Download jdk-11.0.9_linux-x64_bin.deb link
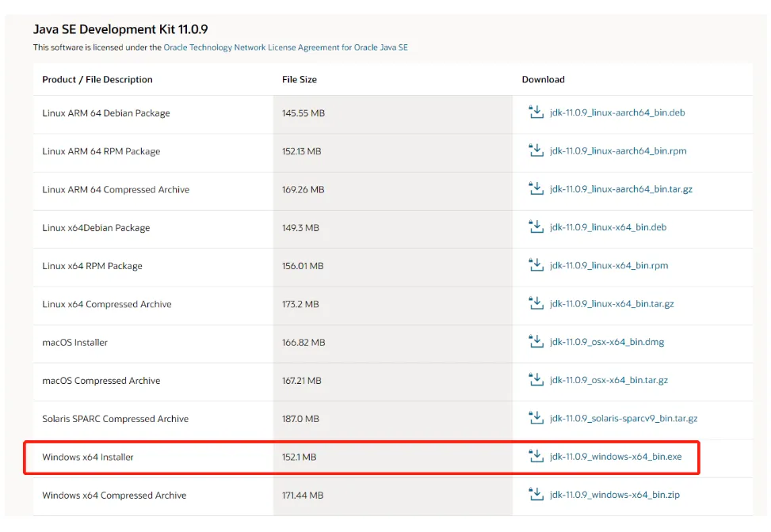 click(609, 227)
